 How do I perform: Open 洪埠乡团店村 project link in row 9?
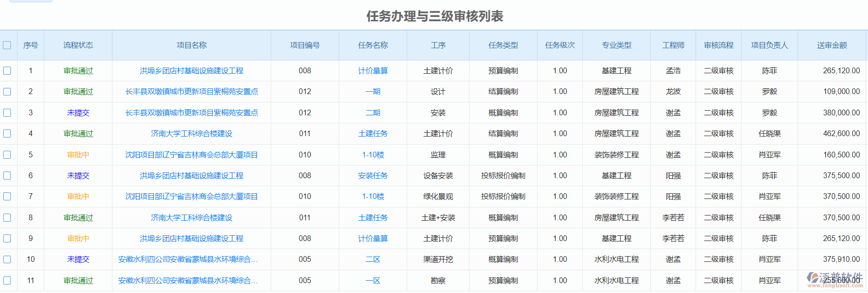click(192, 239)
